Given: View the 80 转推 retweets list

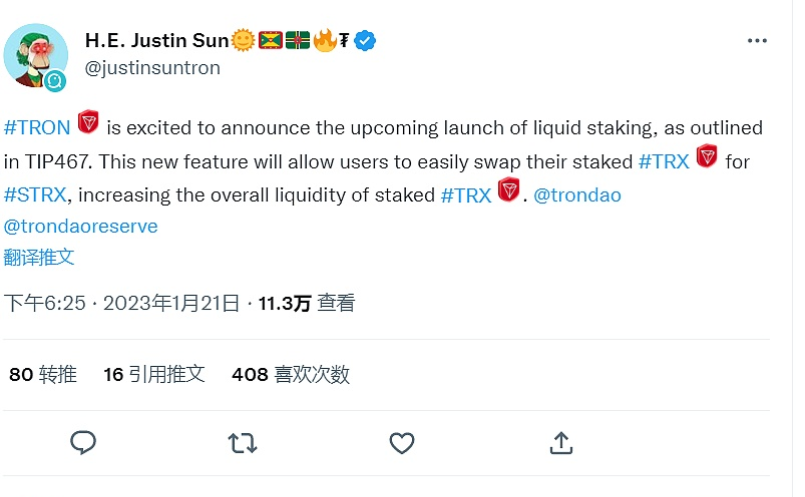Looking at the screenshot, I should (x=43, y=374).
